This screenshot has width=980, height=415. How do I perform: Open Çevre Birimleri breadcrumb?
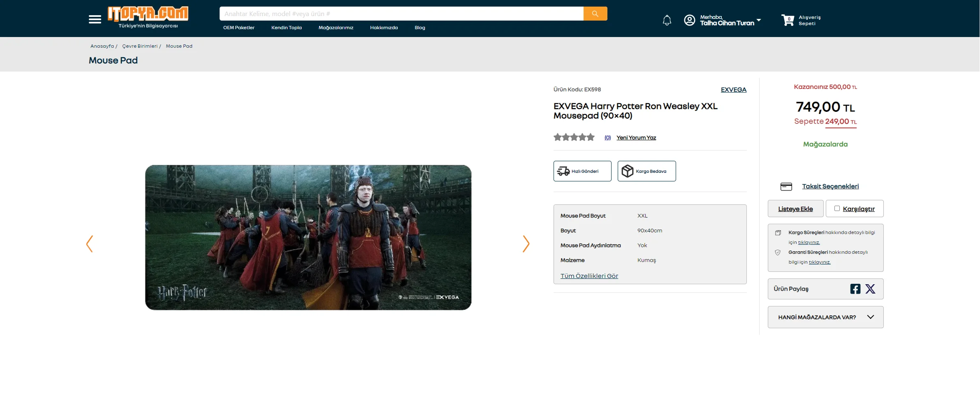tap(140, 46)
